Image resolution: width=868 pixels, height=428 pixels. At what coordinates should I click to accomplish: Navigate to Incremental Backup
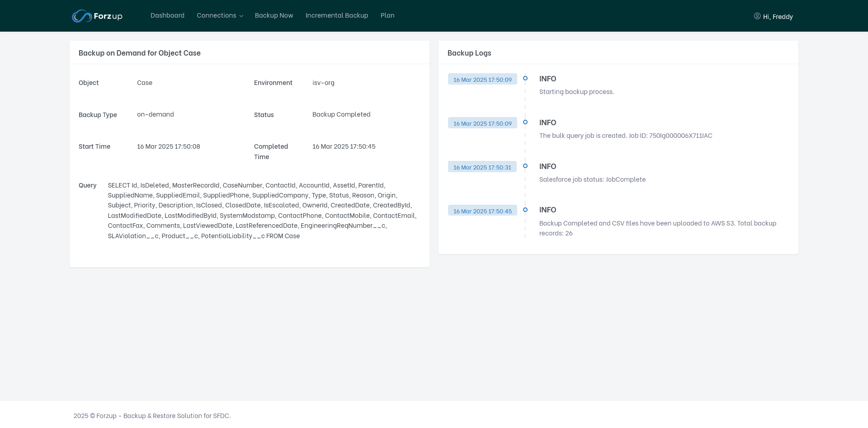tap(337, 15)
